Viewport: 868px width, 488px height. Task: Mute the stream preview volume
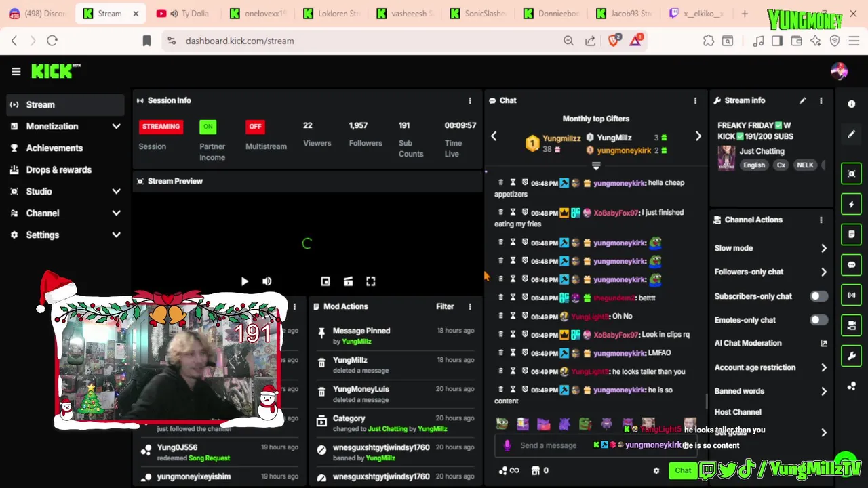point(267,281)
